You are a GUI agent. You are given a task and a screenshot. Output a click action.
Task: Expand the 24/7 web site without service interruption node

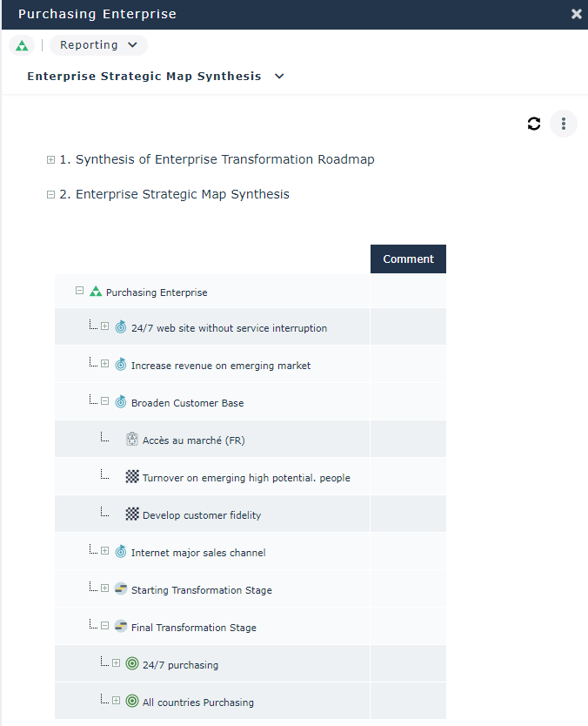click(104, 327)
